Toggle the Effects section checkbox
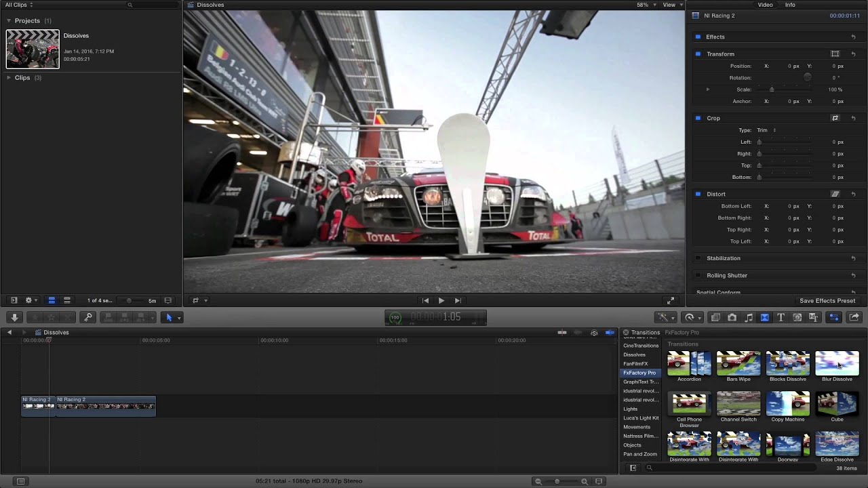 coord(697,37)
